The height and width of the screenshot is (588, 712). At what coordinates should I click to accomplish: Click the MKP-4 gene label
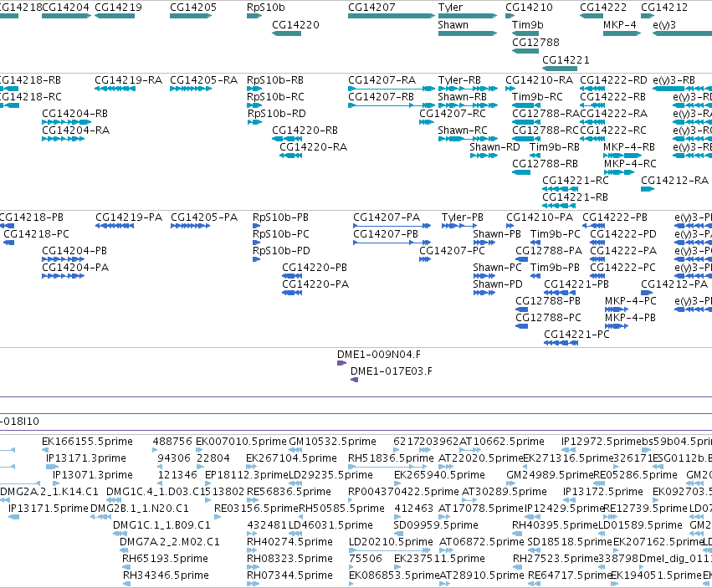tap(619, 24)
